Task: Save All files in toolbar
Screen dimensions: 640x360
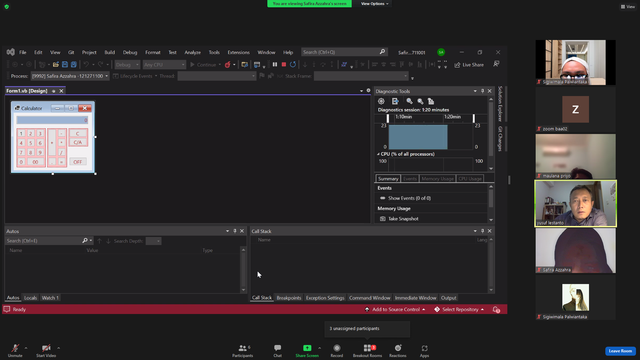Action: click(x=74, y=64)
